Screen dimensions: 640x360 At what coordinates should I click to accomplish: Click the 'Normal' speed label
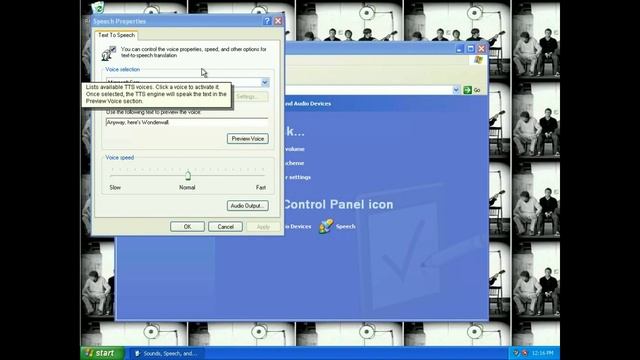[x=187, y=188]
